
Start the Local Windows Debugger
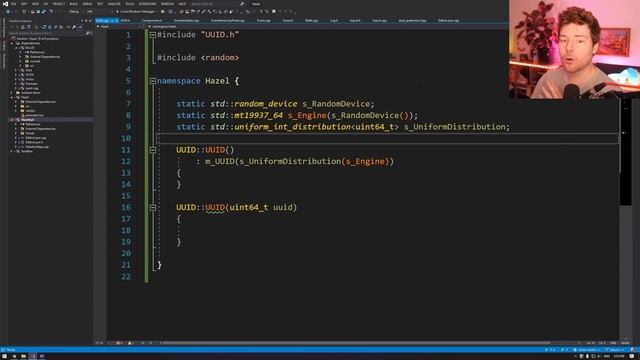[138, 11]
